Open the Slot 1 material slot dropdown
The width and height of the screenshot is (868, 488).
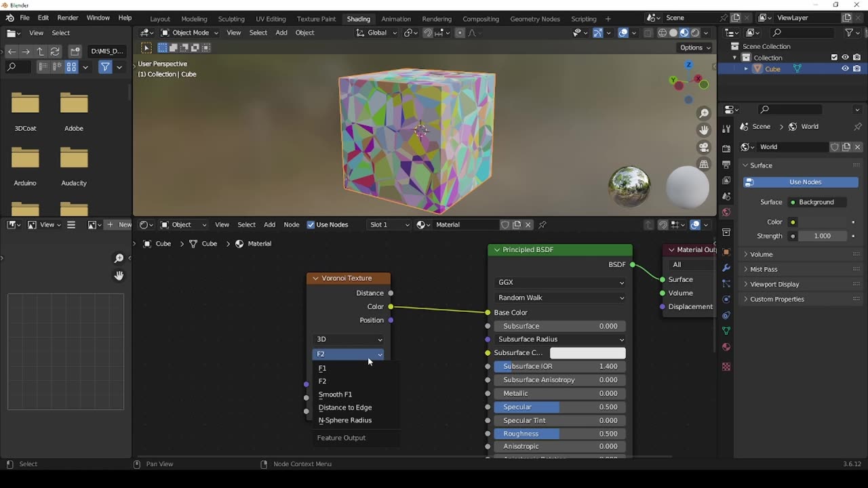pos(389,225)
